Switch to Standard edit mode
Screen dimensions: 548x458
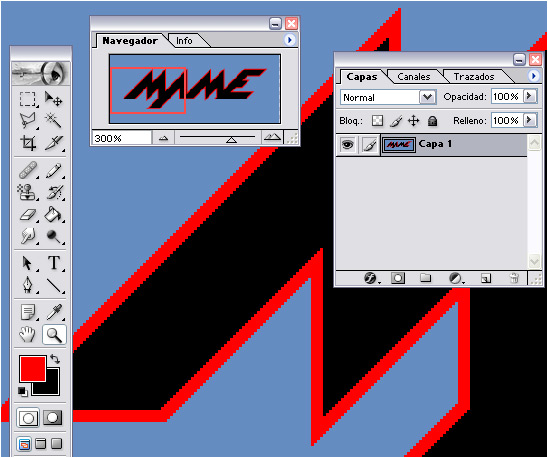[x=28, y=418]
